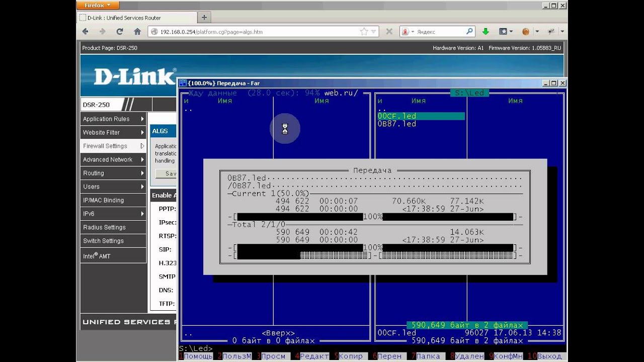Select the D-Link Unified Services Router tab
This screenshot has width=644, height=362.
136,18
